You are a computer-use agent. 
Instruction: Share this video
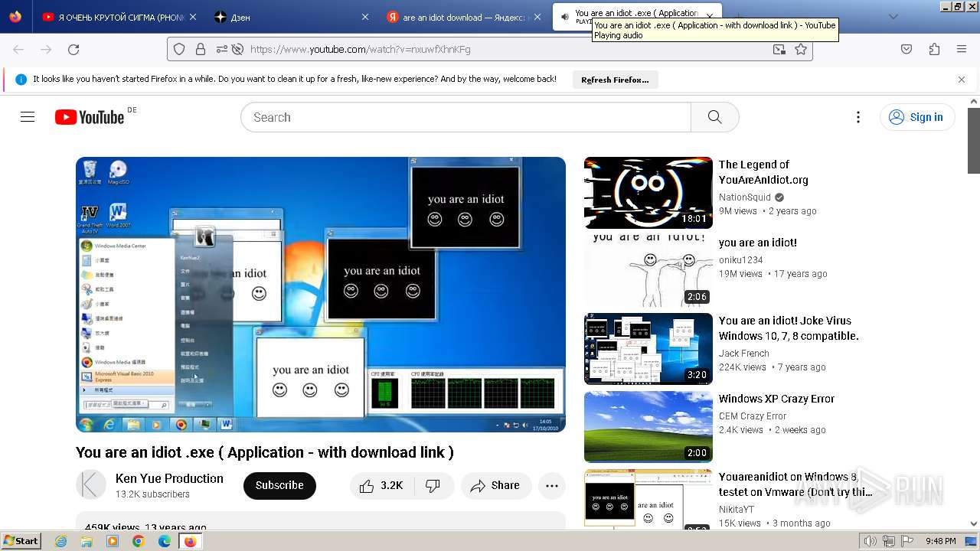[x=496, y=486]
